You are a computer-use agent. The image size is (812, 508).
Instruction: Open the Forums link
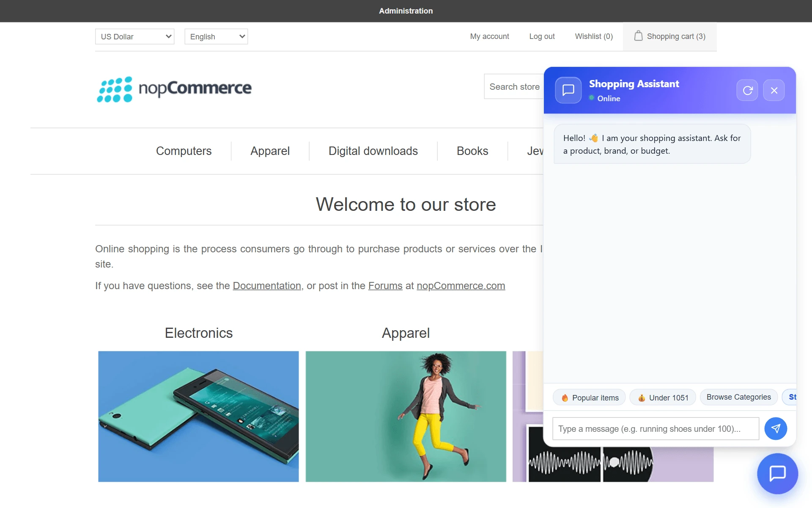[385, 286]
